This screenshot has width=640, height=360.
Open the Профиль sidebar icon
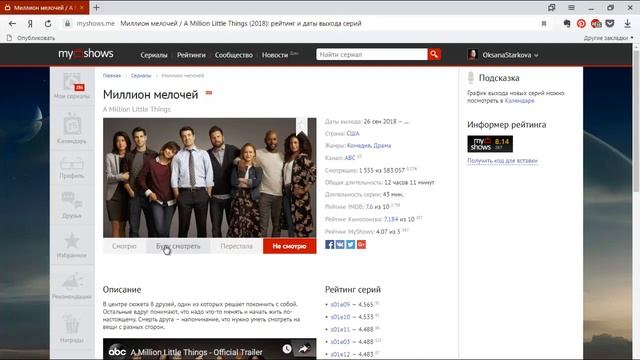tap(72, 167)
